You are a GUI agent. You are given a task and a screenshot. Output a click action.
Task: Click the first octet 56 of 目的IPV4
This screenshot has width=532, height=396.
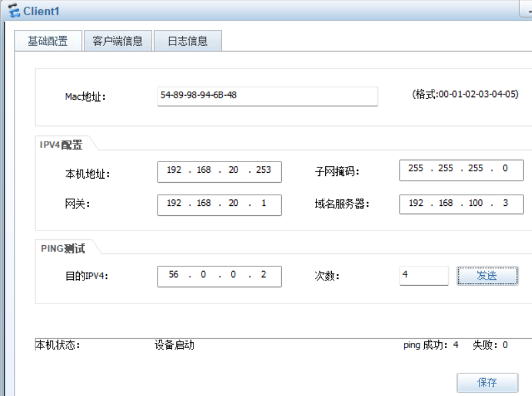pos(174,274)
